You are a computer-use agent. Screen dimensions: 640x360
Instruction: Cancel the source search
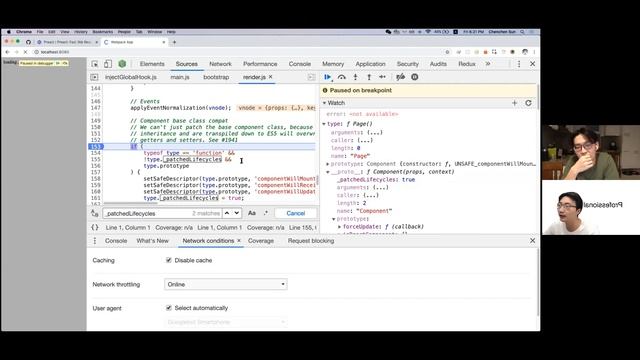(x=296, y=213)
